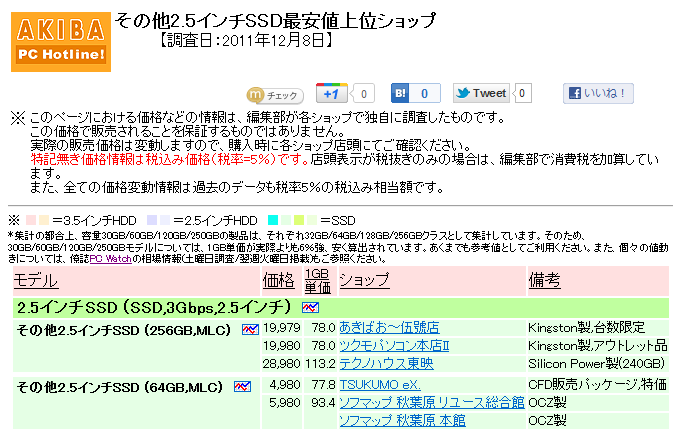Click the Twitter Tweet button
Screen dimensions: 673x434
[481, 93]
